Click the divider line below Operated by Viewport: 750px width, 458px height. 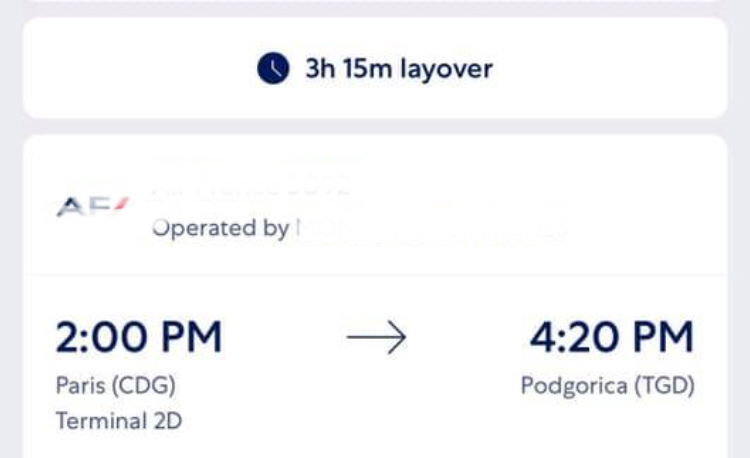(x=375, y=274)
